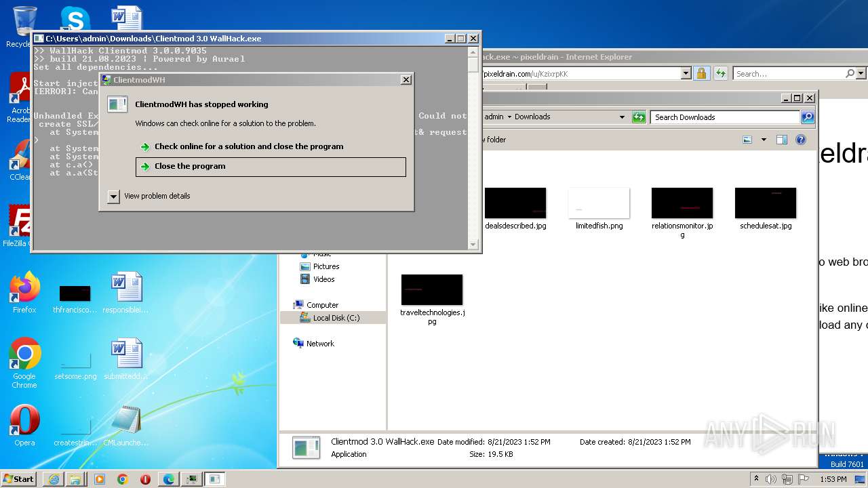The image size is (868, 488).
Task: Open Firefox desktop shortcut
Action: (24, 293)
